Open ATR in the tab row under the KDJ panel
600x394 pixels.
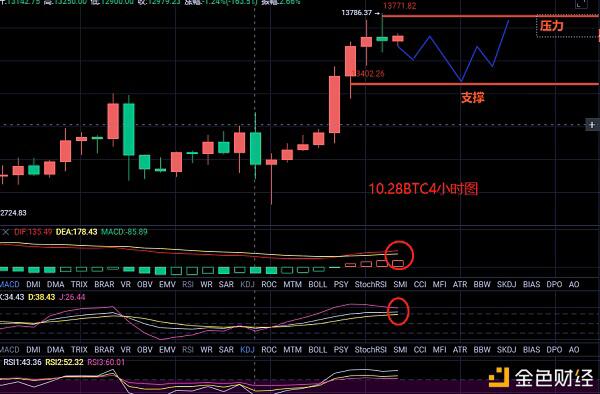[460, 350]
